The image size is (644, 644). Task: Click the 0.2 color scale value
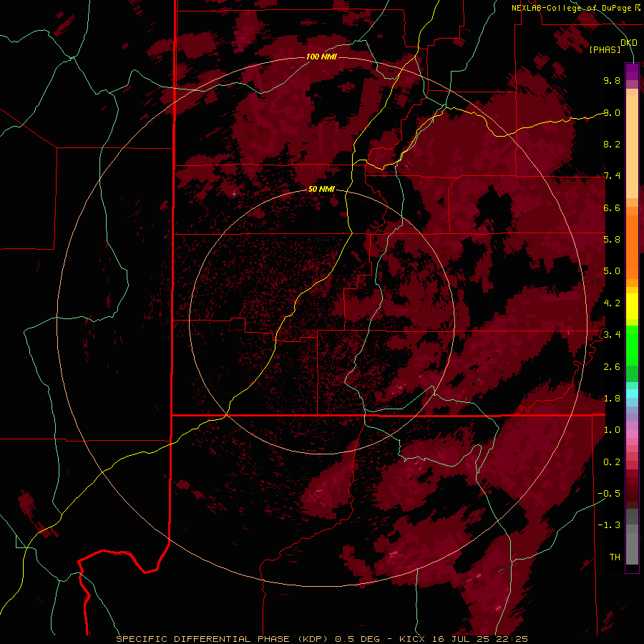coord(612,462)
